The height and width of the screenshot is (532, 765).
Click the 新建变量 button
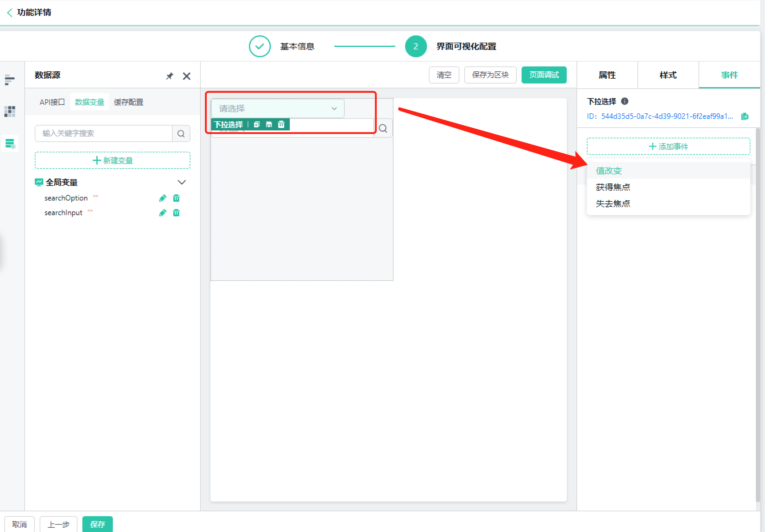click(112, 161)
